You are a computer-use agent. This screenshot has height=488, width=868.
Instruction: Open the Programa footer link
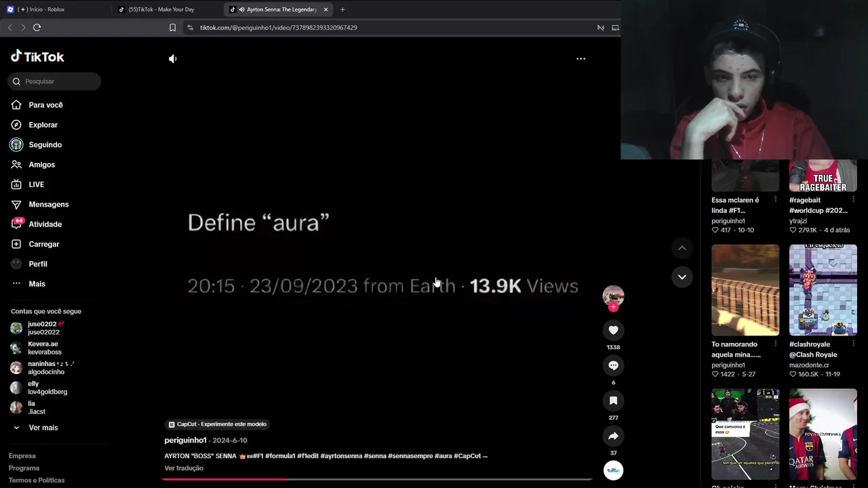point(24,468)
